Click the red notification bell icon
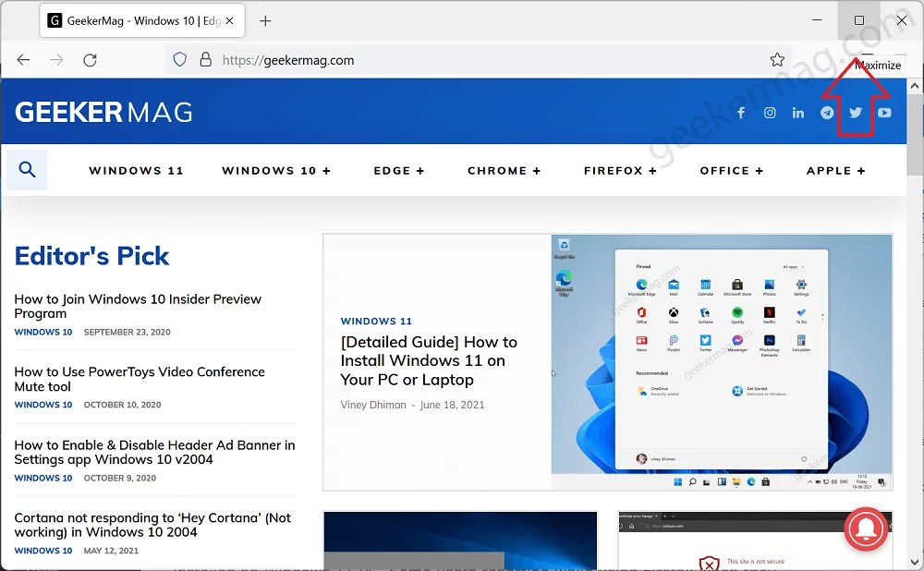924x571 pixels. point(866,528)
